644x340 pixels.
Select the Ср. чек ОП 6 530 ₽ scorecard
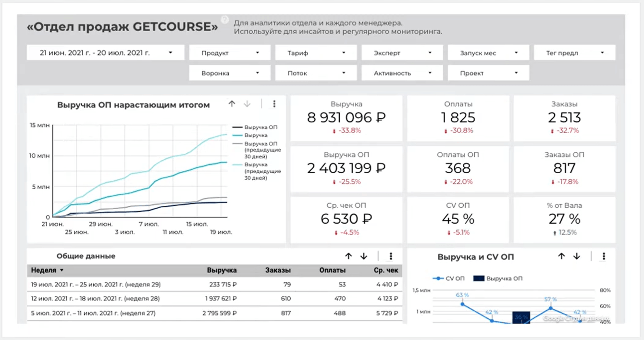346,220
